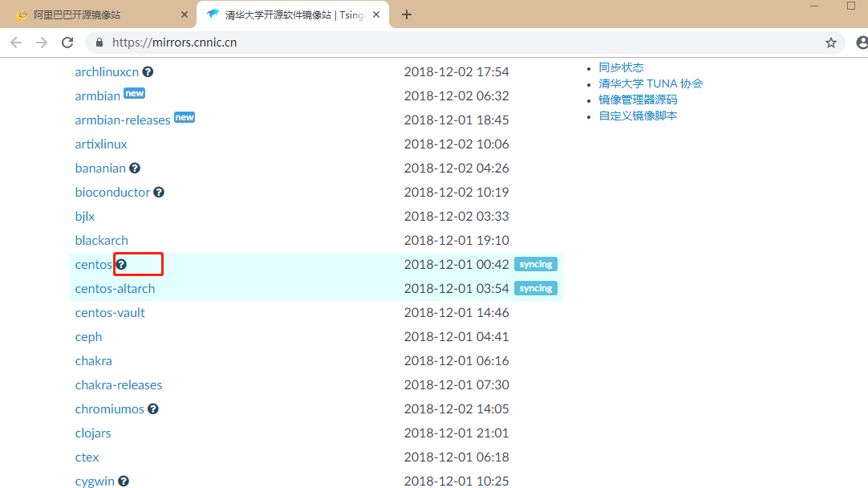Visit the chakra mirror
Viewport: 868px width, 488px height.
pyautogui.click(x=94, y=361)
